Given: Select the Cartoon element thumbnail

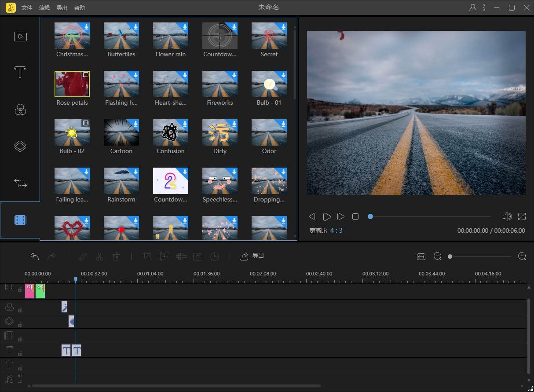Looking at the screenshot, I should click(x=121, y=132).
